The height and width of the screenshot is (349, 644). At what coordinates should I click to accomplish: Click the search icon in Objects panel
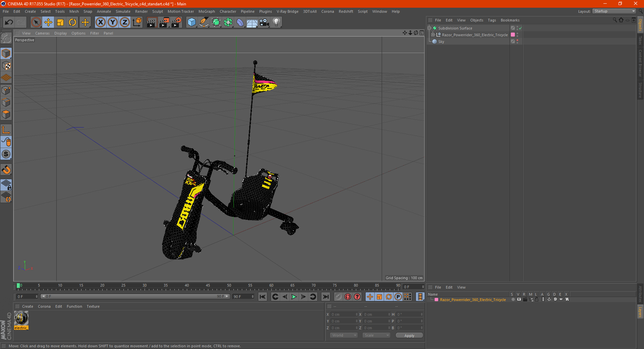[614, 20]
